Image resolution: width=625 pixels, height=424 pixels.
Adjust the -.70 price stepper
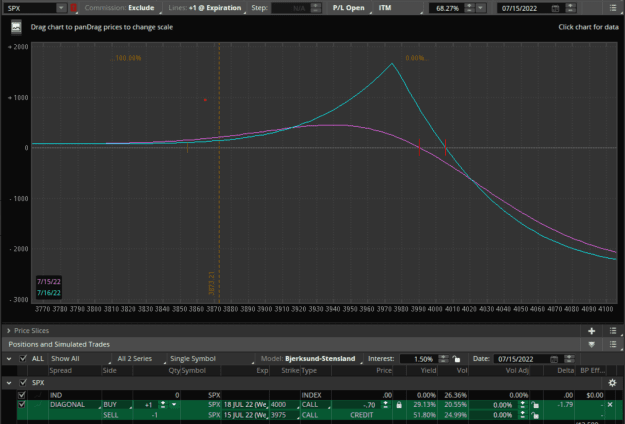[x=385, y=405]
